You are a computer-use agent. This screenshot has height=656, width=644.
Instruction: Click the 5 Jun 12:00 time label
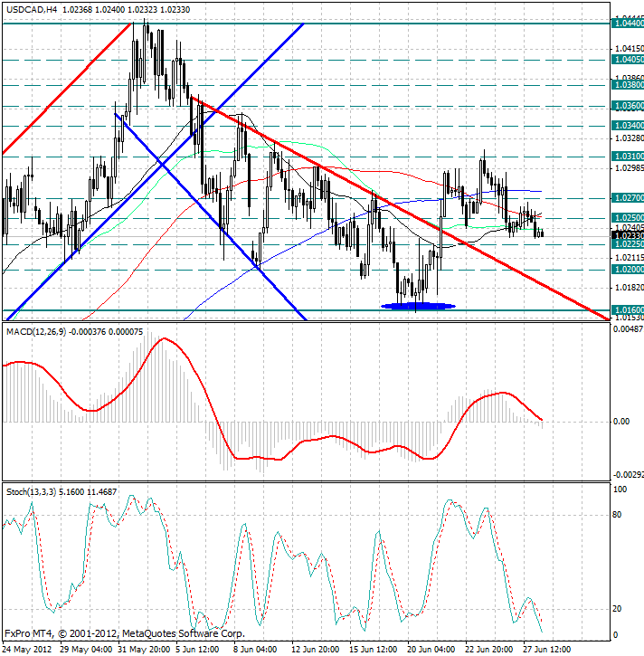(198, 650)
